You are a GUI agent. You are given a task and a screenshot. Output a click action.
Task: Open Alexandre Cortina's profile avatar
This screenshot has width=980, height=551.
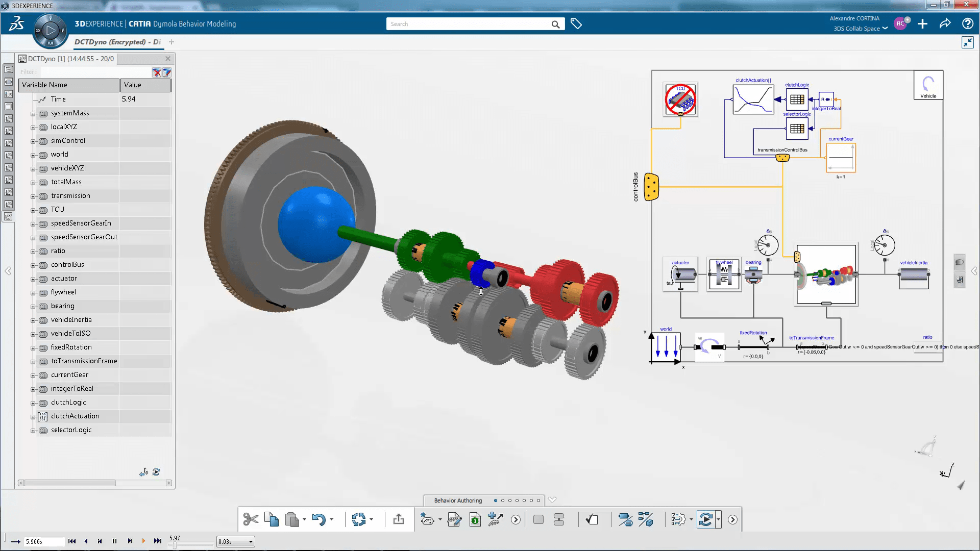(900, 24)
